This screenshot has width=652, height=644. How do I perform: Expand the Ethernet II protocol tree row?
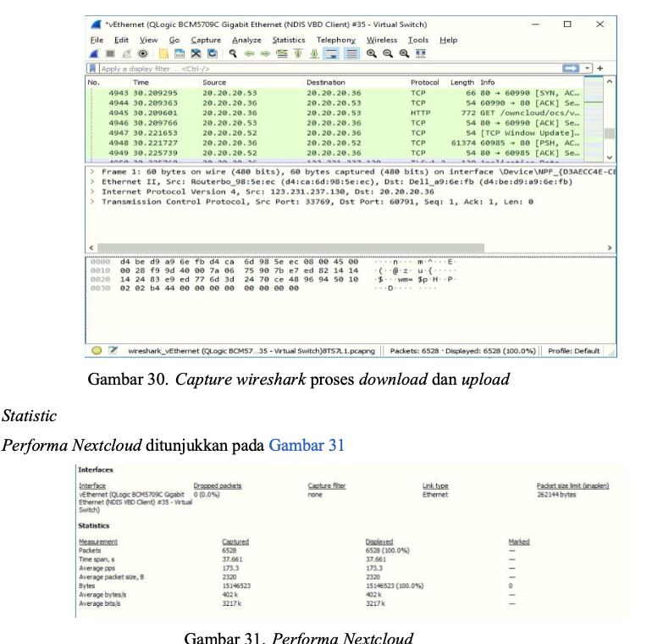[x=93, y=181]
